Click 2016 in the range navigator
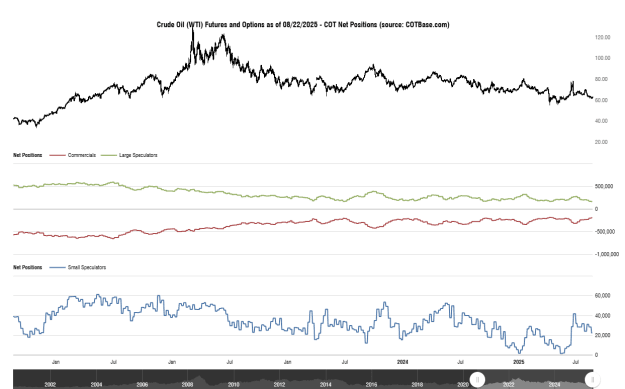 (x=371, y=385)
